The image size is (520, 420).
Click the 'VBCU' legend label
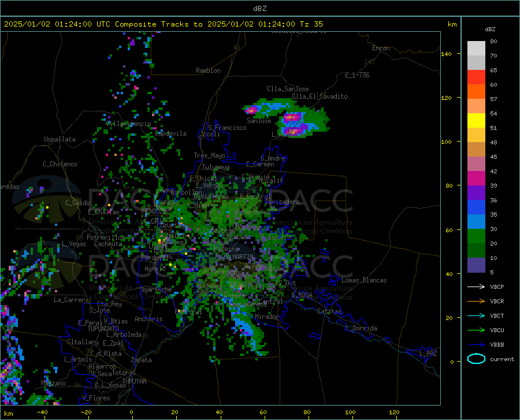tap(497, 330)
